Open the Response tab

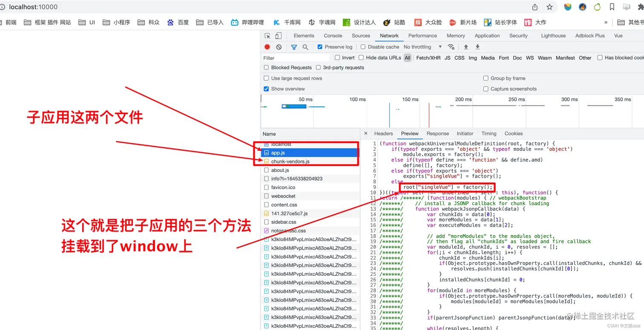point(437,133)
